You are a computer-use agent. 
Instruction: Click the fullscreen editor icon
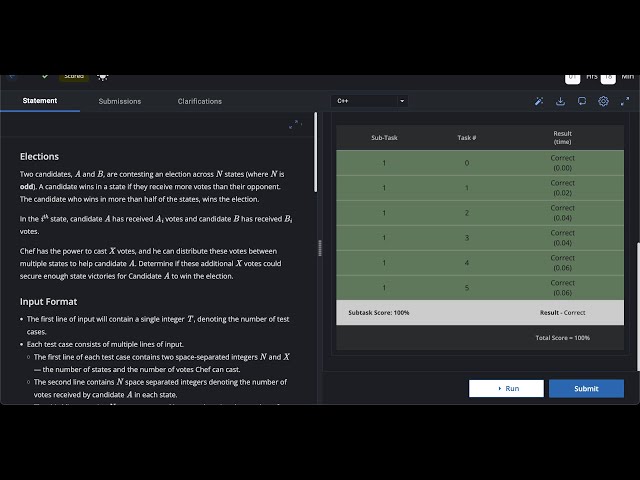click(x=625, y=101)
